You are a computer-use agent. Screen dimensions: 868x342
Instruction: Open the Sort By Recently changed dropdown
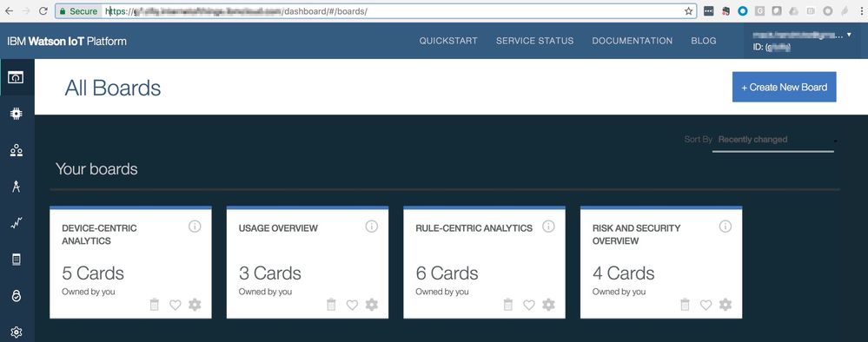click(773, 140)
